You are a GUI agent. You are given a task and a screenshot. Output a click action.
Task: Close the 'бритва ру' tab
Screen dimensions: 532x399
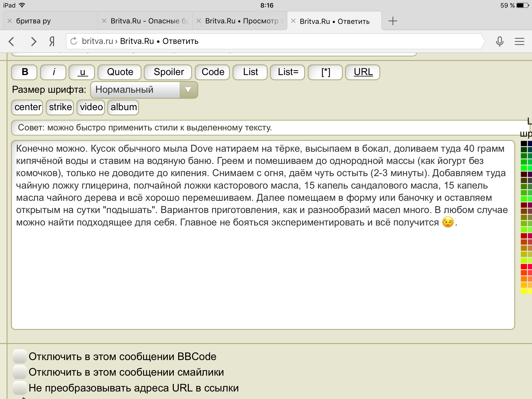point(10,21)
